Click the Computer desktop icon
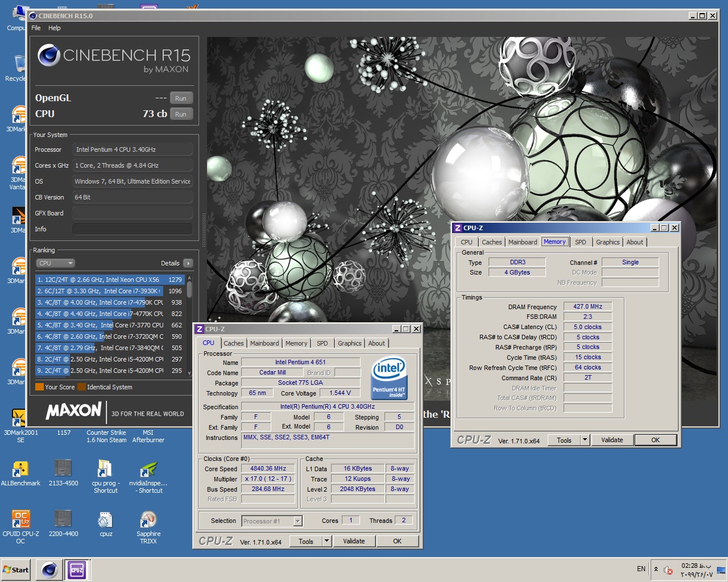Image resolution: width=728 pixels, height=582 pixels. [x=17, y=18]
